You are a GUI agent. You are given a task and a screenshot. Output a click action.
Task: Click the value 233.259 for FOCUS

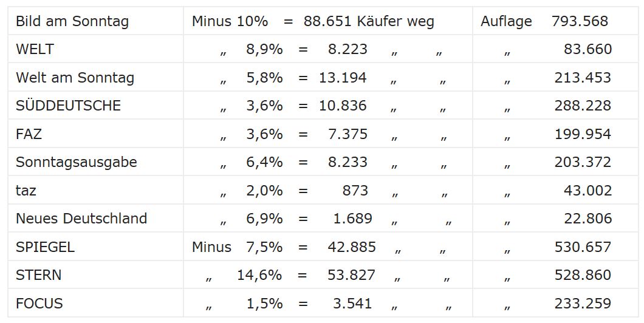coord(583,304)
